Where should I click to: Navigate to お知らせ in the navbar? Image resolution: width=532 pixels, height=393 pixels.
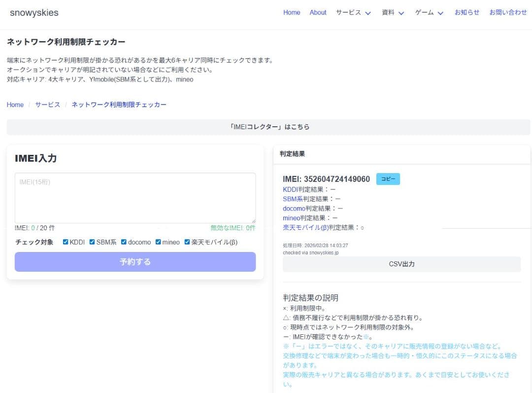466,13
